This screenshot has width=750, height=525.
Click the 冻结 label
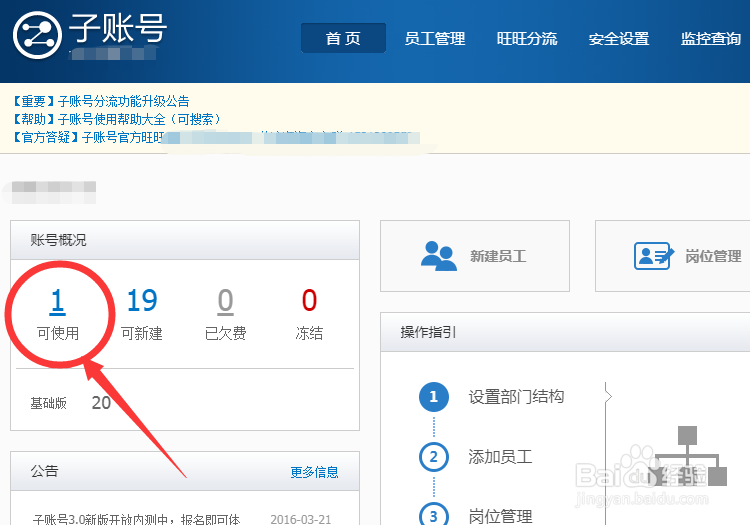tap(309, 333)
